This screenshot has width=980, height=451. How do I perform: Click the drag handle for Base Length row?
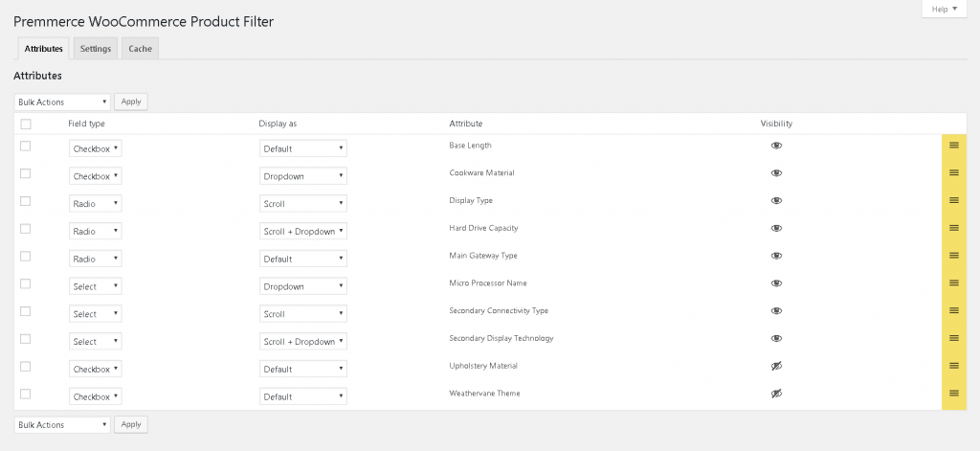pos(954,146)
